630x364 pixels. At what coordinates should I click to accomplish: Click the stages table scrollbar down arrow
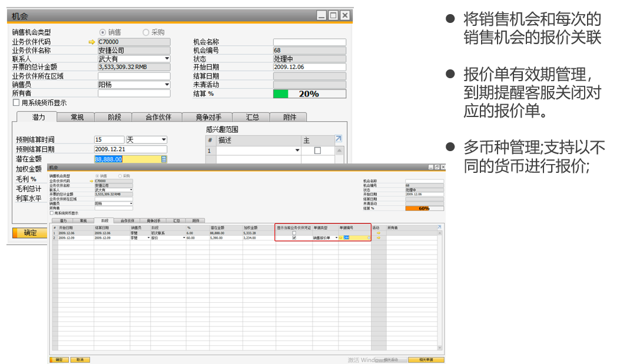click(440, 348)
